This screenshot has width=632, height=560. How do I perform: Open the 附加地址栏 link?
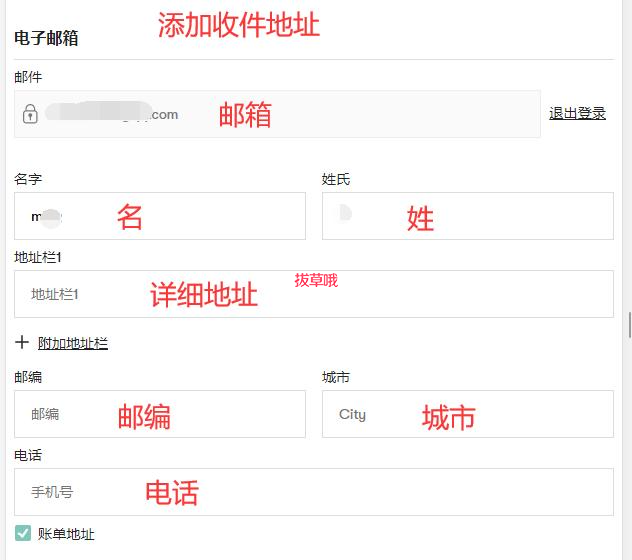(x=73, y=343)
